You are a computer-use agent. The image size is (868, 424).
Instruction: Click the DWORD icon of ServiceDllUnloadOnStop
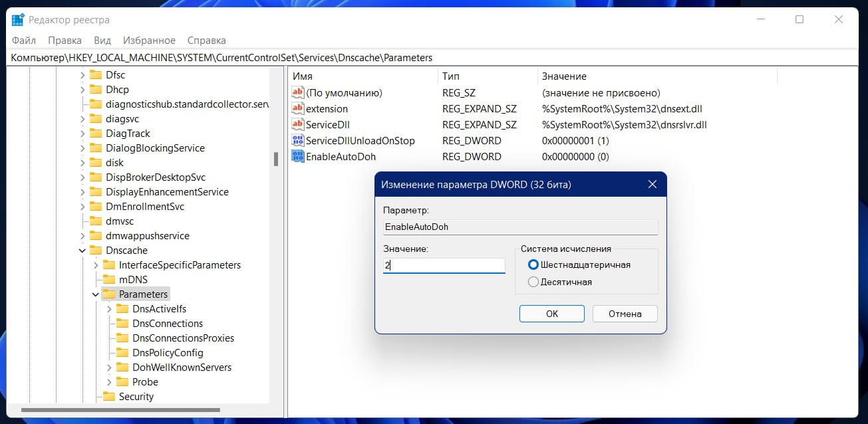click(x=298, y=140)
